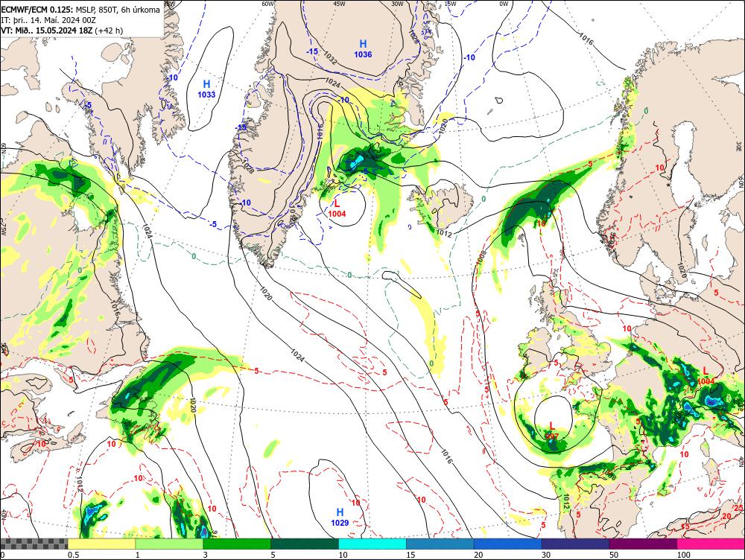This screenshot has height=560, width=745.
Task: Click the '60W' longitude label
Action: coord(268,3)
